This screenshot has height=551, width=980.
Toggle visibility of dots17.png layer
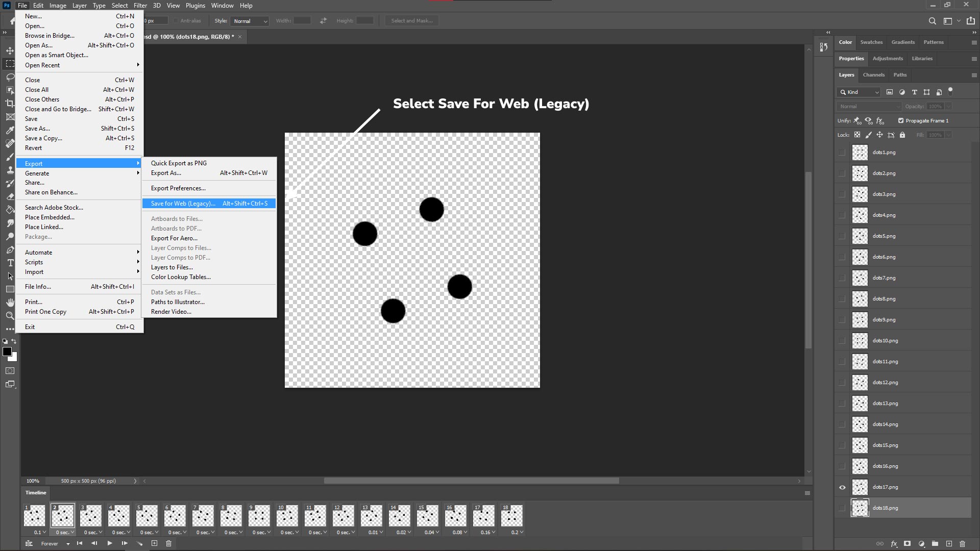[x=842, y=487]
